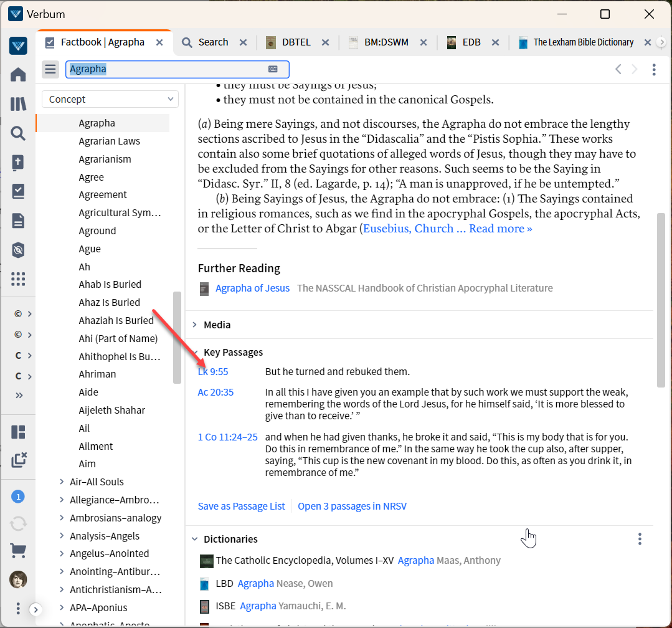Screen dimensions: 672x628
Task: Click the Search magnifier sidebar icon
Action: click(x=18, y=133)
